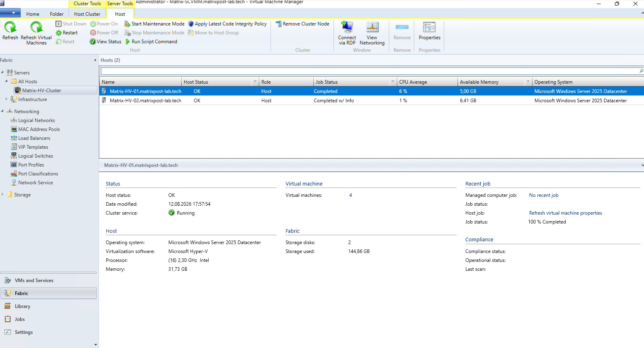Open the VMs and Services workspace
This screenshot has height=348, width=644.
[x=48, y=281]
